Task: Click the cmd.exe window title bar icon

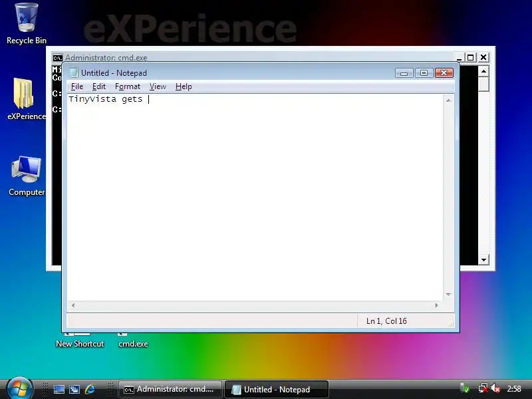Action: point(58,58)
